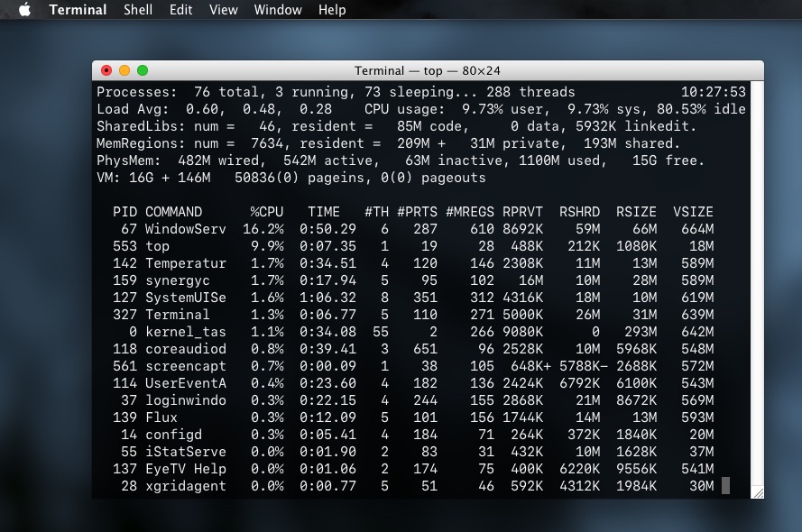The width and height of the screenshot is (802, 532).
Task: Click the RSIZE column header
Action: click(636, 212)
